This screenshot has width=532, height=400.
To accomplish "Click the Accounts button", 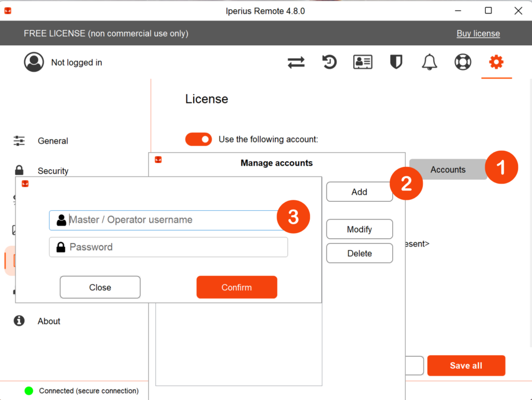I will pos(448,170).
